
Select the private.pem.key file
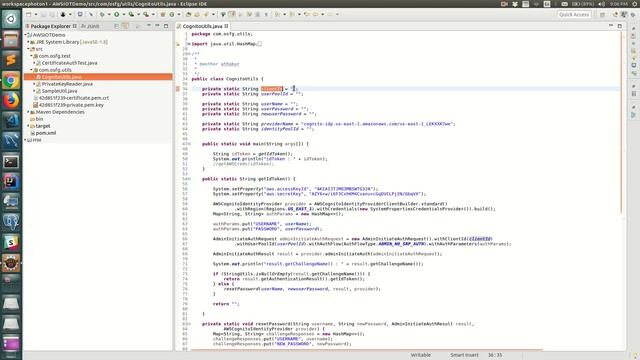[x=71, y=105]
